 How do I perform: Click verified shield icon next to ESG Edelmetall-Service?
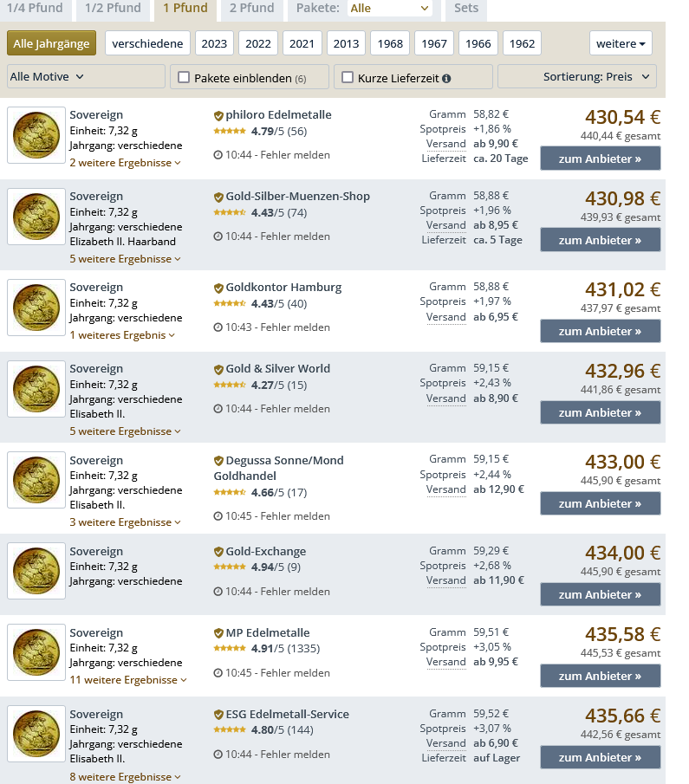[x=218, y=715]
